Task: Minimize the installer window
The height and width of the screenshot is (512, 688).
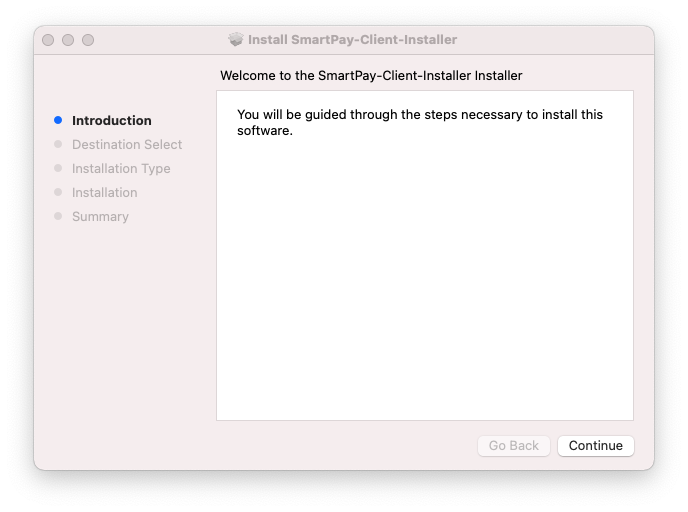Action: point(68,40)
